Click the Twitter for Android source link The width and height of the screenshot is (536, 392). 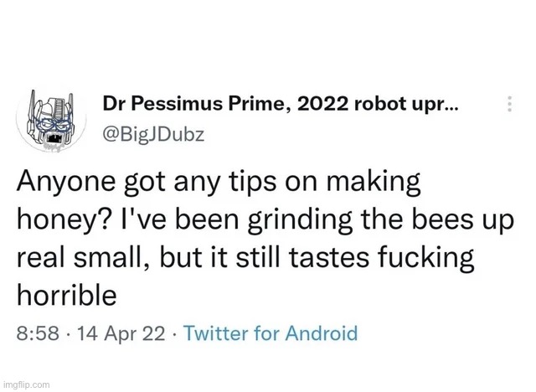(x=271, y=333)
